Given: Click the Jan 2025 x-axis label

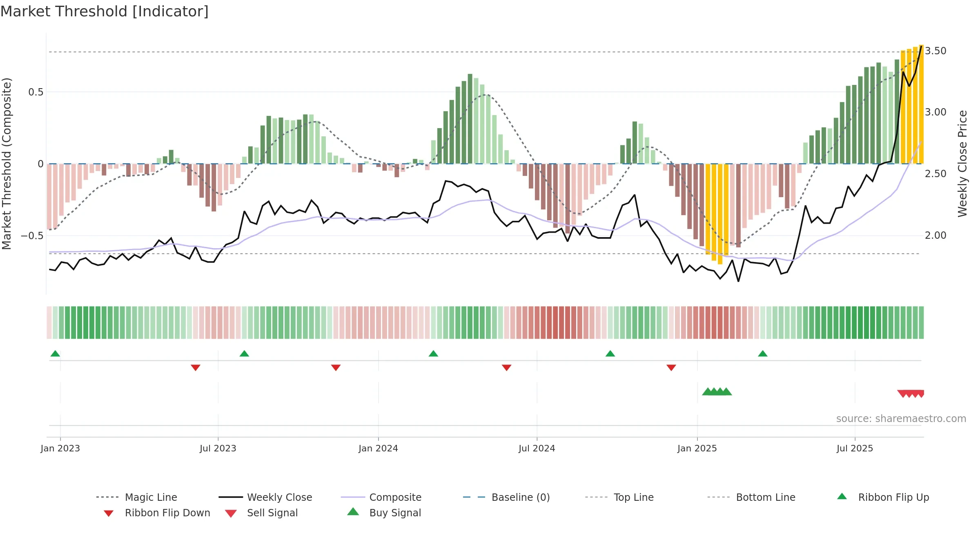Looking at the screenshot, I should click(x=697, y=449).
